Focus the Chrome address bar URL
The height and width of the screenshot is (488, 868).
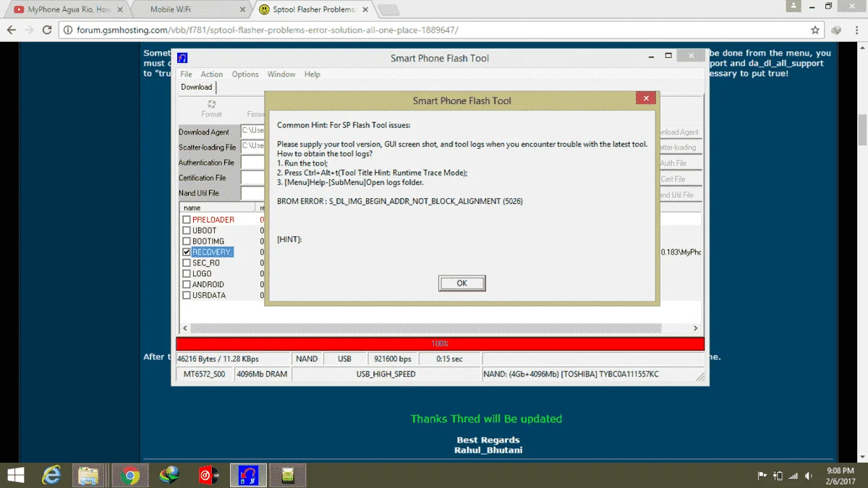268,30
